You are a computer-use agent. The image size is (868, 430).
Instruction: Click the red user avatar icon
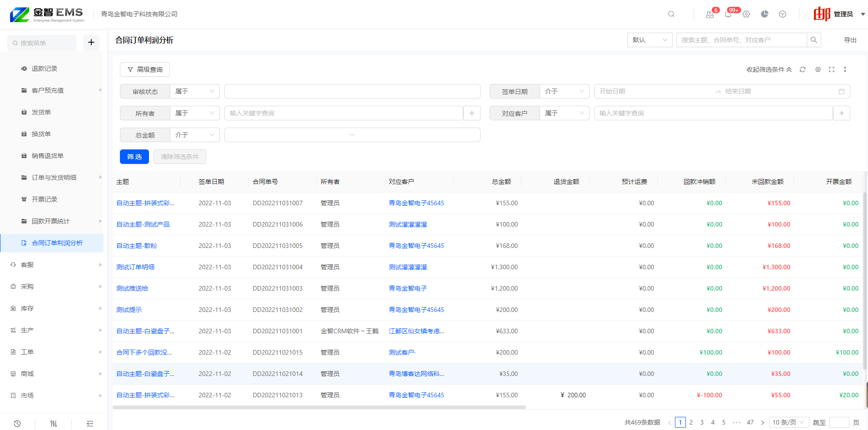[x=822, y=14]
